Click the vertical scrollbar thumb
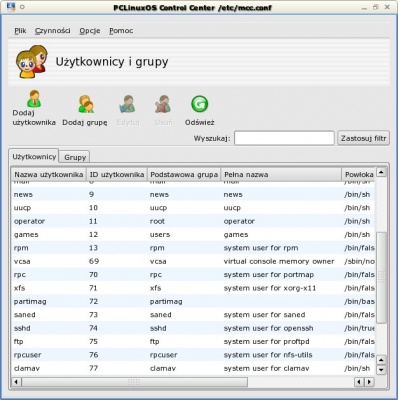This screenshot has height=400, width=398. pos(381,277)
